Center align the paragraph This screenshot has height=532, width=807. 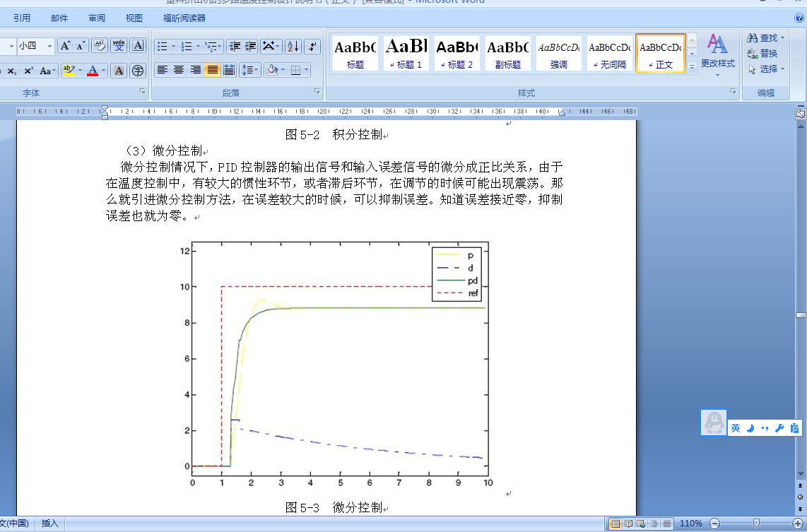tap(179, 70)
